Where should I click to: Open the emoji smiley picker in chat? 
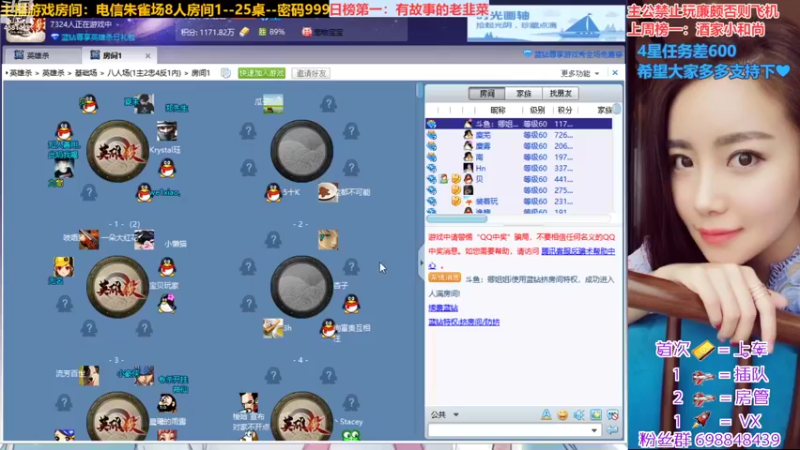click(562, 415)
